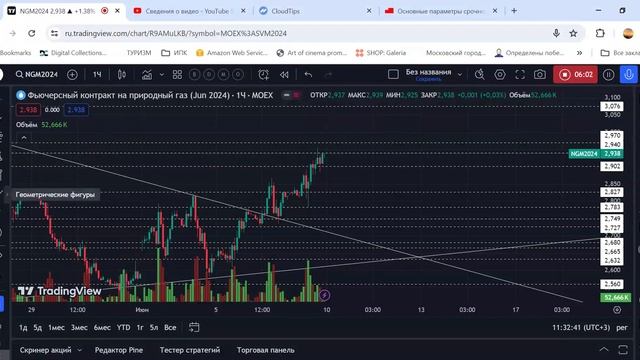This screenshot has width=640, height=360.
Task: Click the blue buy price 2,938 button
Action: click(x=76, y=110)
